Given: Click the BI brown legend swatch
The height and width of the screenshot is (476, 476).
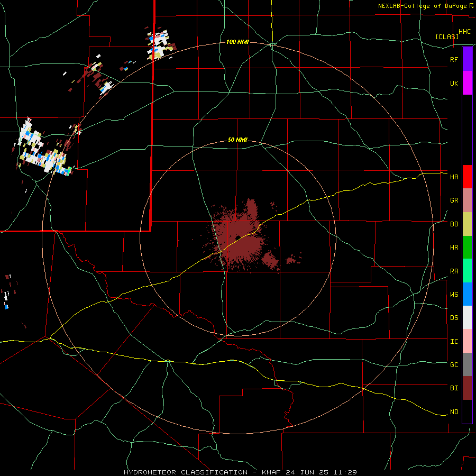Looking at the screenshot, I should coord(467,388).
